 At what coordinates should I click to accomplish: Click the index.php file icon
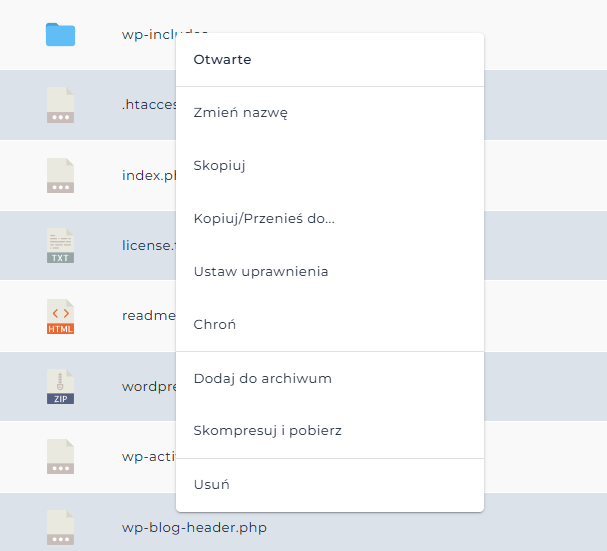point(60,175)
